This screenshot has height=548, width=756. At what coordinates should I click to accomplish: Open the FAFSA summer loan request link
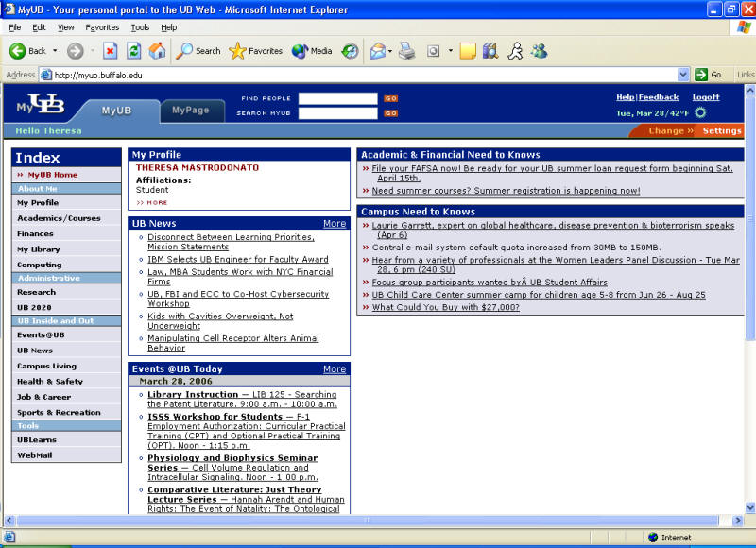pyautogui.click(x=552, y=173)
